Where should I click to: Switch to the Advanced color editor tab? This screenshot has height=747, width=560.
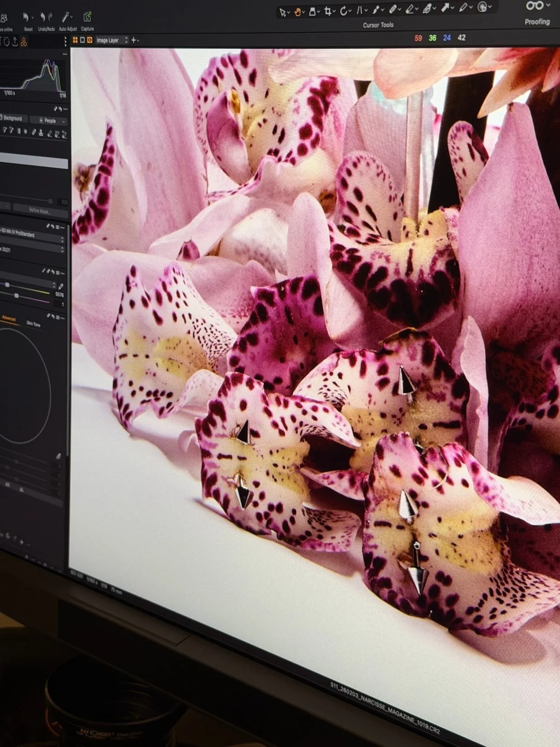pos(9,318)
